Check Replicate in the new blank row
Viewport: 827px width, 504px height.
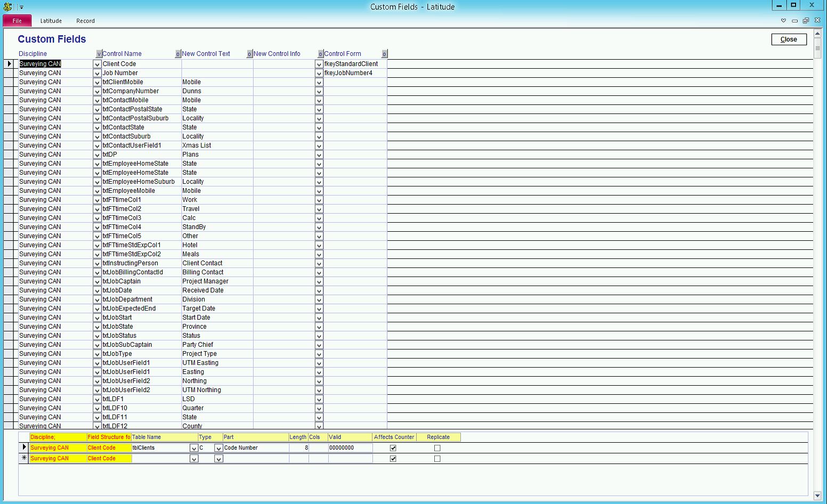437,459
